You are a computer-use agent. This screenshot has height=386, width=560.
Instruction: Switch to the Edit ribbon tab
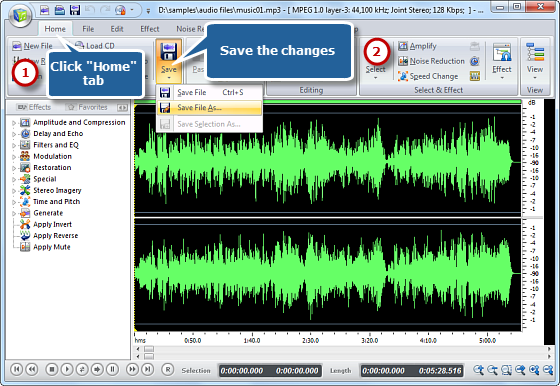[117, 29]
